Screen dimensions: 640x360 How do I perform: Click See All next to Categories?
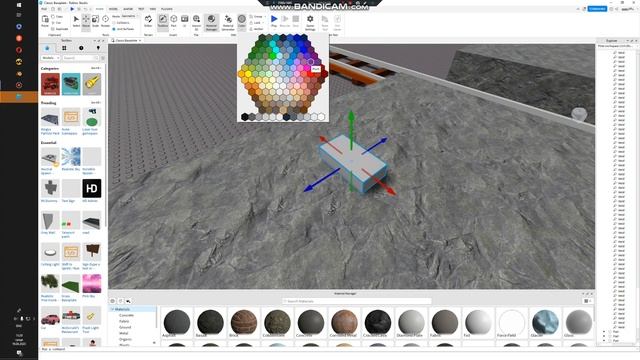click(96, 68)
